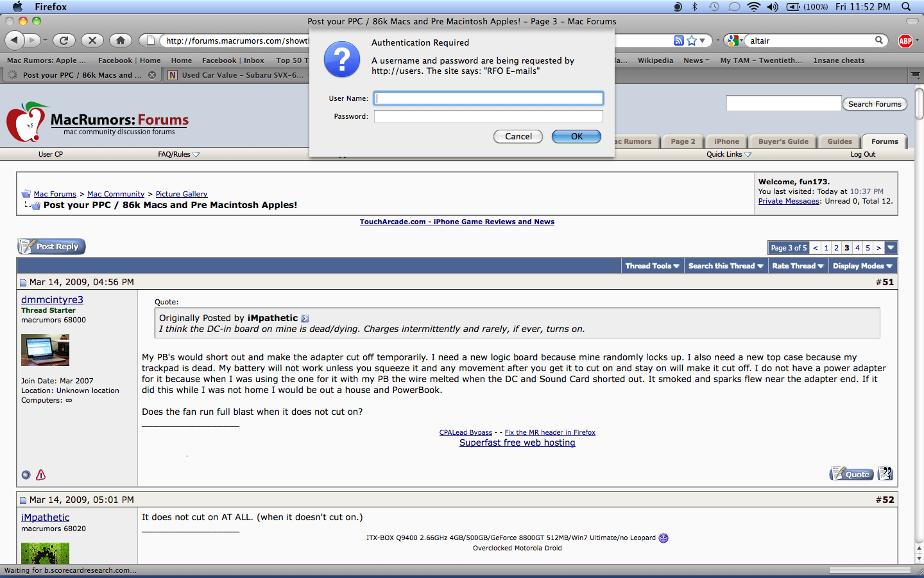Open the Firefox menu in the menu bar
The height and width of the screenshot is (578, 924).
51,6
